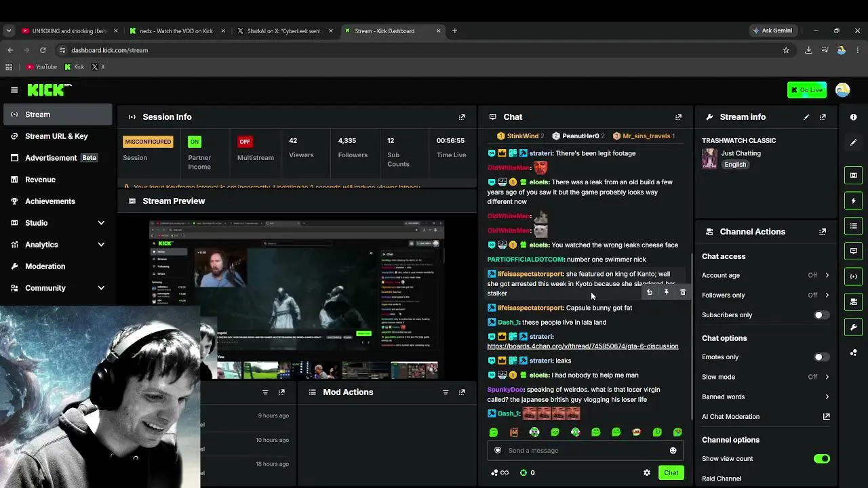
Task: Open the Revenue page
Action: [x=58, y=180]
